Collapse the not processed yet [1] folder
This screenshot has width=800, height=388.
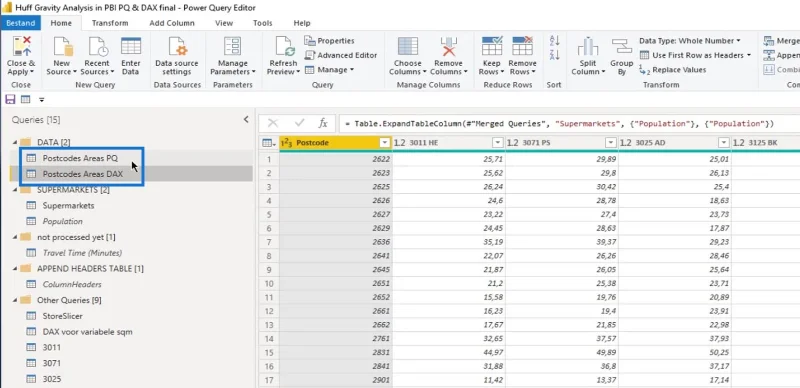click(14, 237)
